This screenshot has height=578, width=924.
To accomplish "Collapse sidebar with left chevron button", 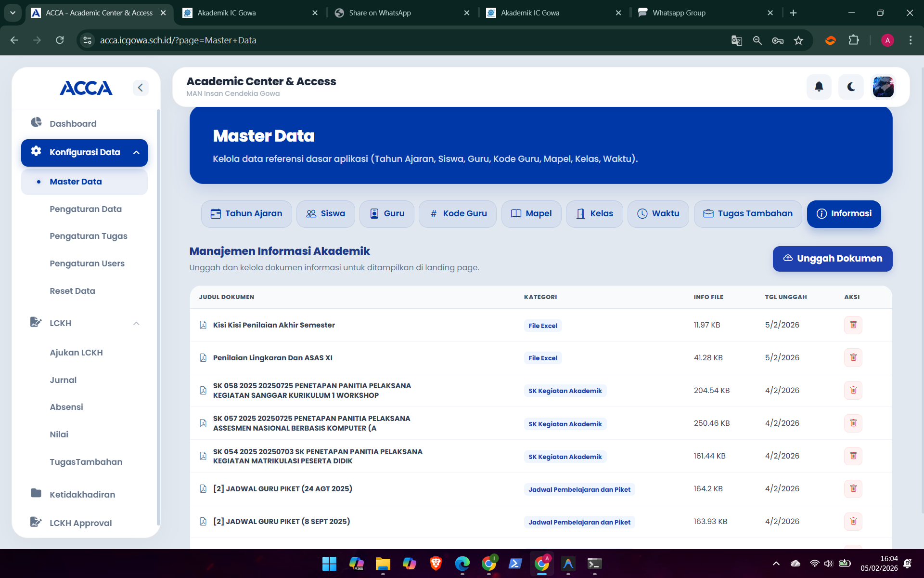I will coord(141,88).
